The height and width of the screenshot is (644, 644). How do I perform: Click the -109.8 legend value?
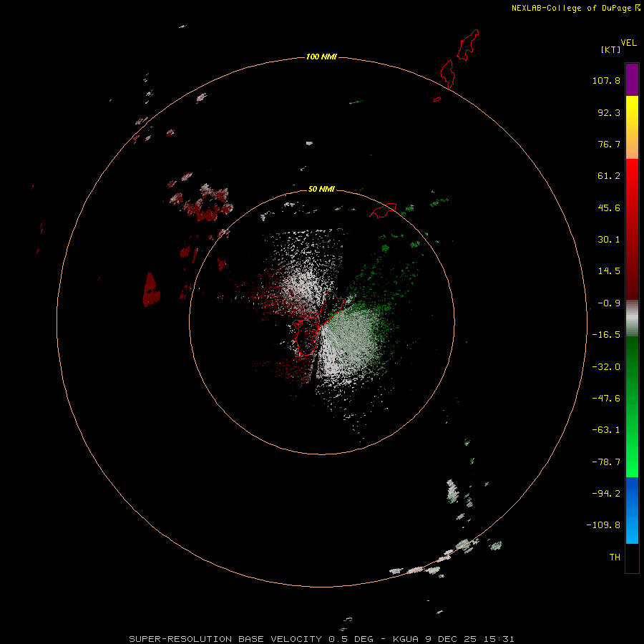[603, 525]
